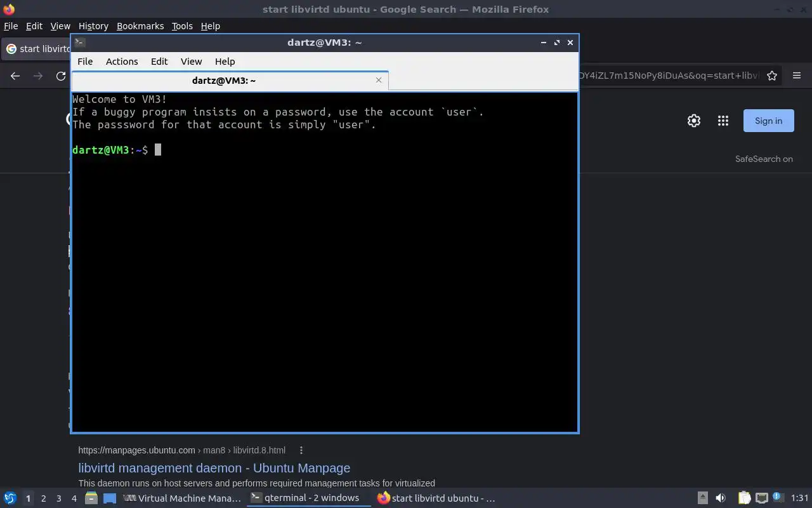Reload the Firefox page
The height and width of the screenshot is (508, 812).
pos(61,76)
